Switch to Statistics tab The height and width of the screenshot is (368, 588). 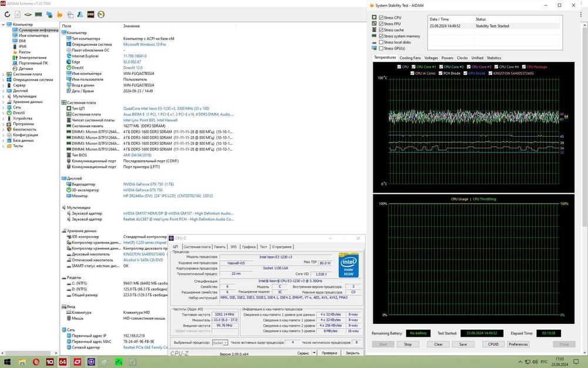point(493,58)
